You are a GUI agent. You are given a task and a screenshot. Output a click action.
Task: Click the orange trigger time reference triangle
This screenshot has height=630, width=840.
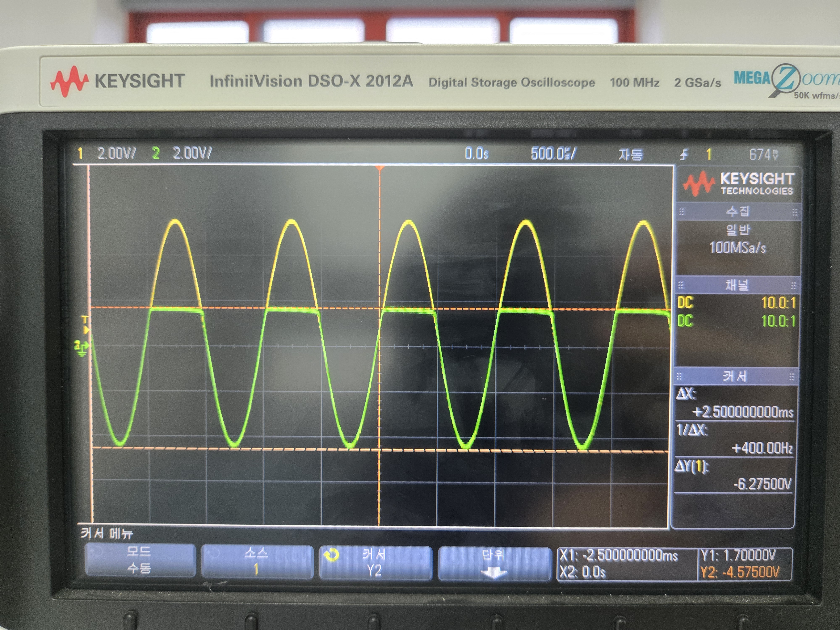tap(379, 167)
